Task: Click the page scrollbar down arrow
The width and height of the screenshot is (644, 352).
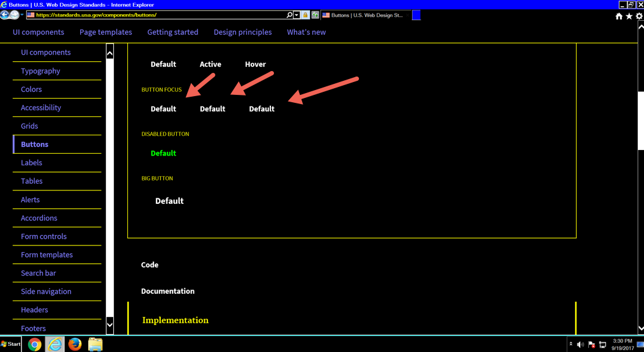Action: [x=641, y=328]
